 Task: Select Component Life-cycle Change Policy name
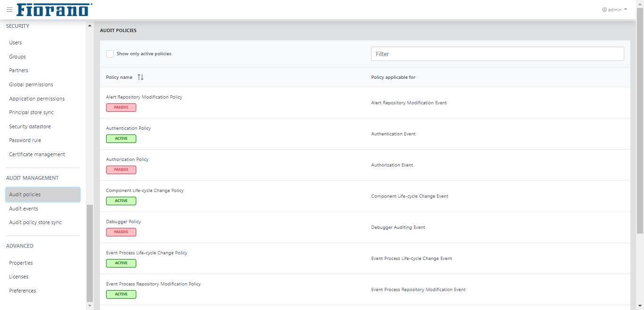145,191
